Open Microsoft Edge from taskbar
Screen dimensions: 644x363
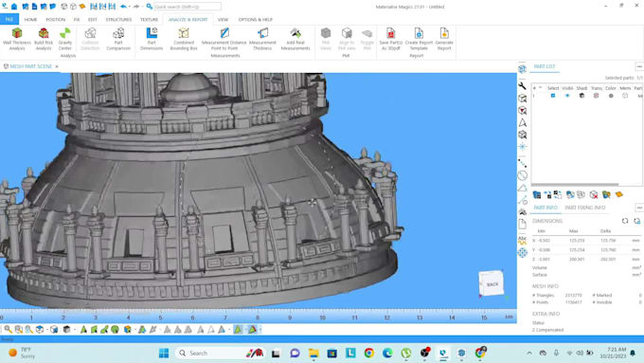click(387, 354)
